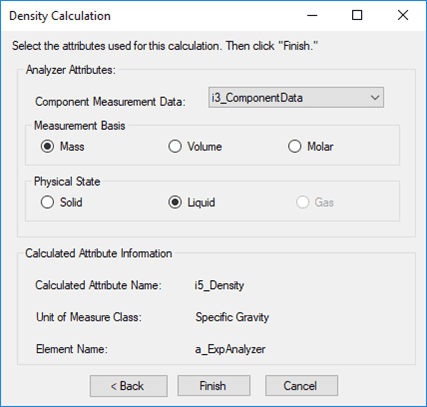The width and height of the screenshot is (427, 407).
Task: Click the Specific Gravity value
Action: 232,317
